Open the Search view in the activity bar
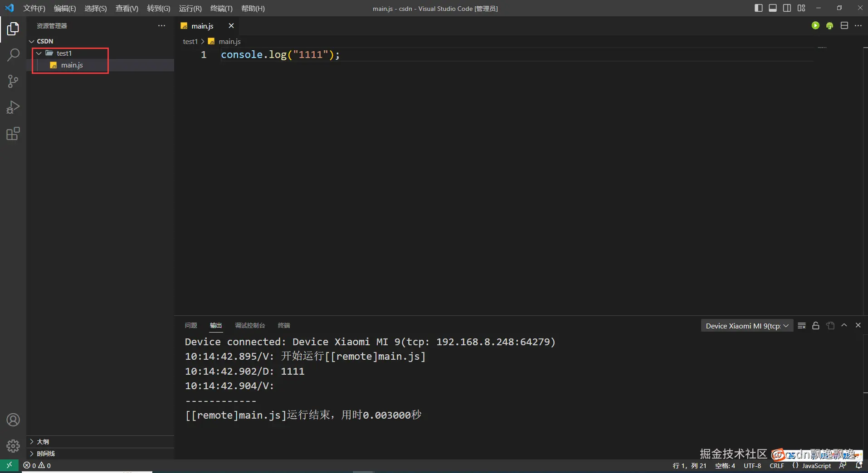 coord(13,55)
